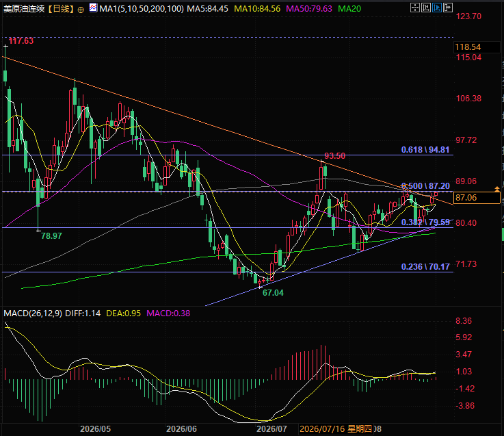This screenshot has height=436, width=504.
Task: Click the crosshair grid icon at top right
Action: coord(415,8)
